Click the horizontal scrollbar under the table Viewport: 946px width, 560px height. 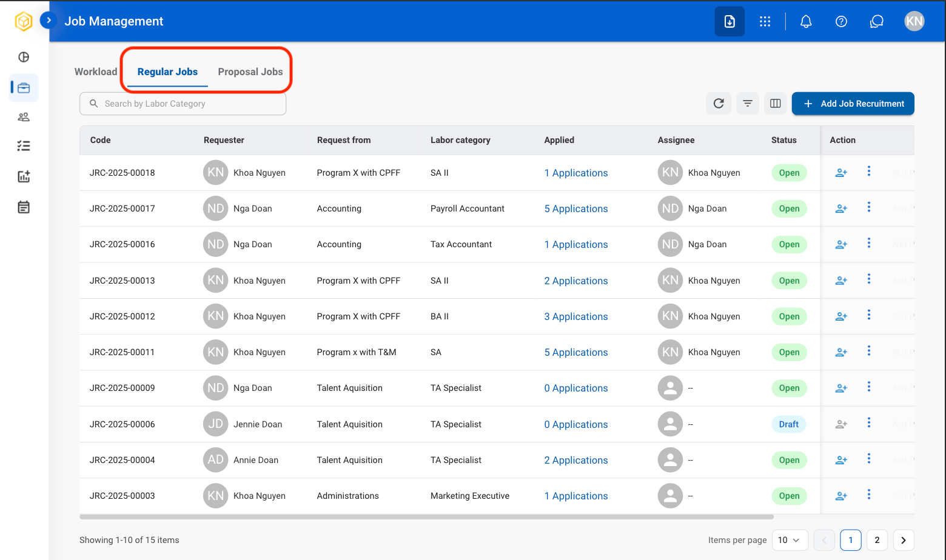click(426, 517)
